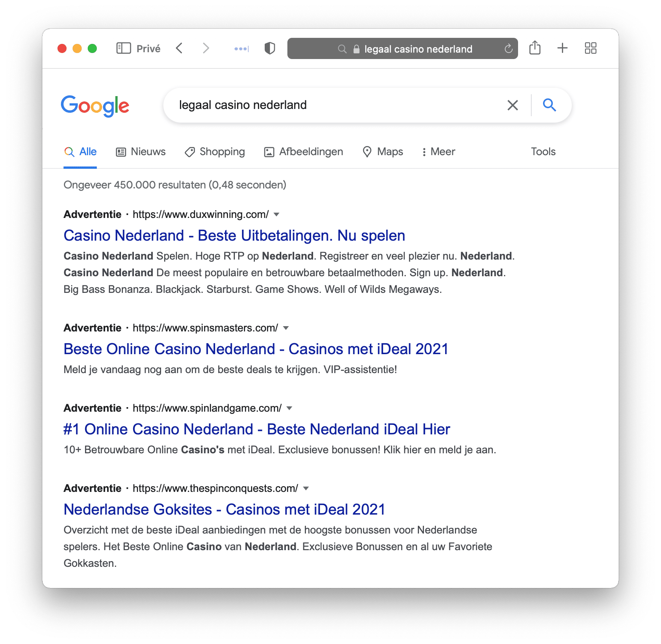This screenshot has width=661, height=644.
Task: Open the privacy report shield icon
Action: coord(270,48)
